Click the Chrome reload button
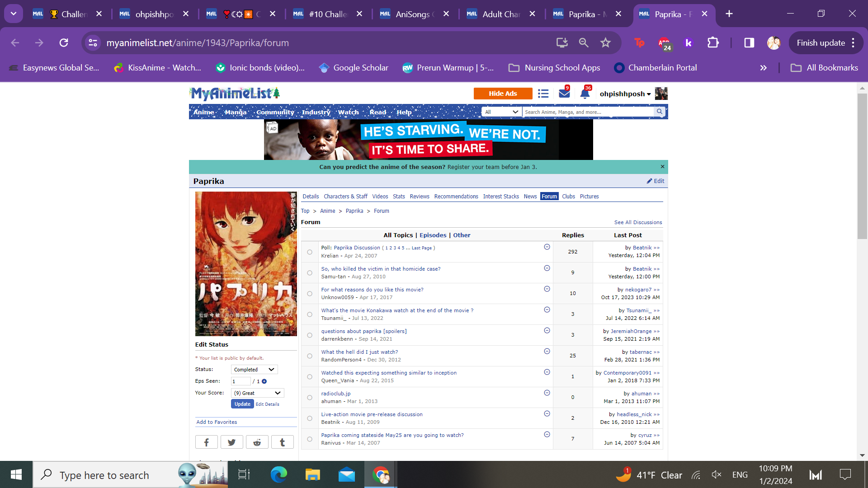Viewport: 868px width, 488px height. (x=64, y=42)
